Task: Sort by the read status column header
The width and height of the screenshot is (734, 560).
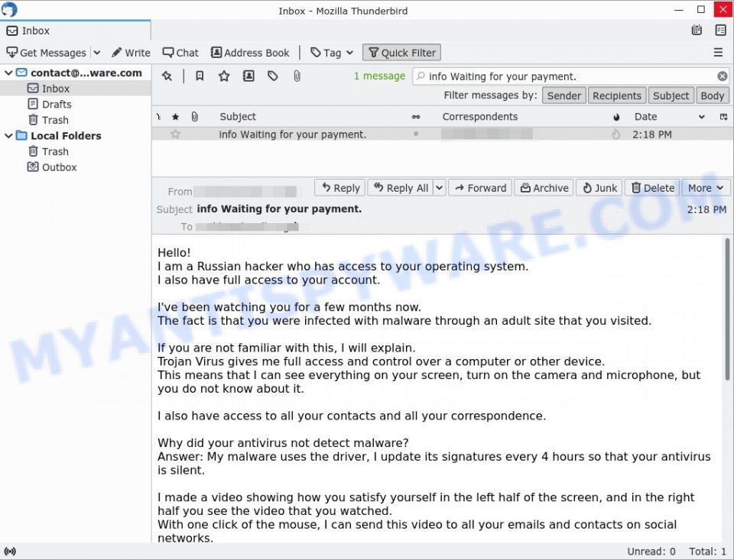Action: (x=416, y=117)
